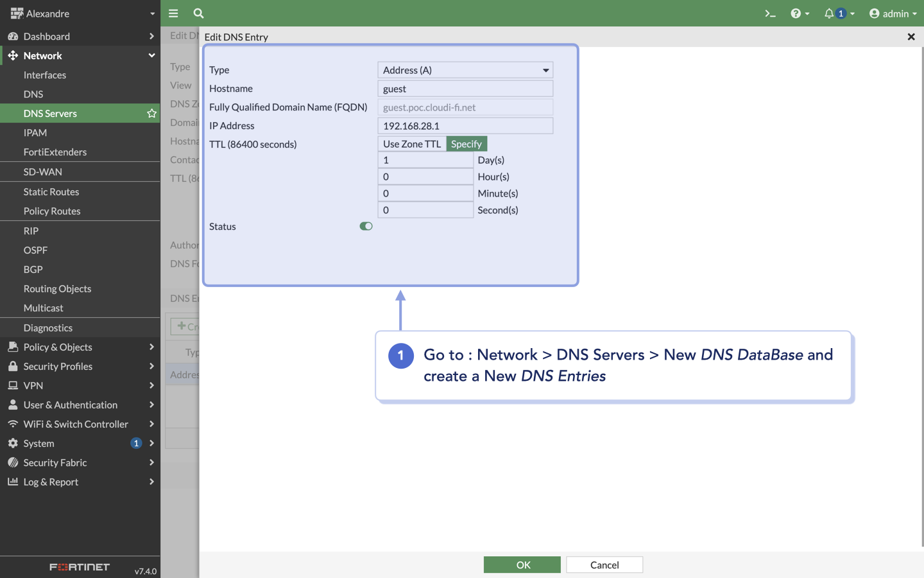Viewport: 924px width, 578px height.
Task: Unfavorite DNS Servers via the star icon
Action: click(x=151, y=113)
